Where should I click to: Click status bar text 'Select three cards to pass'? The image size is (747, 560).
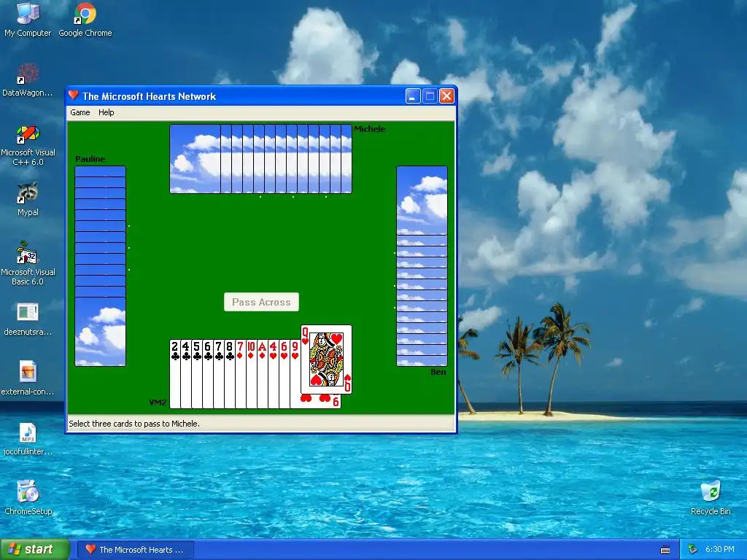tap(134, 424)
